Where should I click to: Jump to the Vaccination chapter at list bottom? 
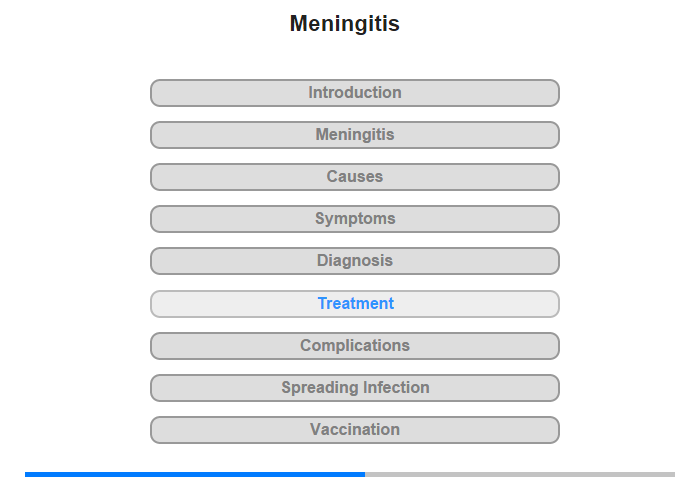(x=355, y=430)
